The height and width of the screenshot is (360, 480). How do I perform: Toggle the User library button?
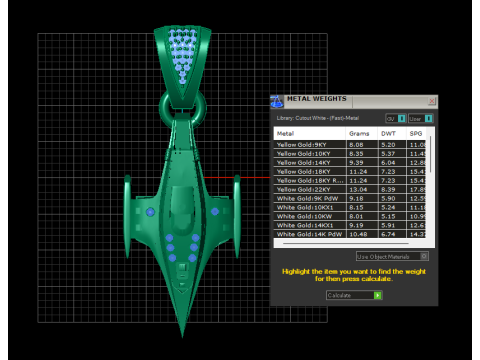coord(420,118)
